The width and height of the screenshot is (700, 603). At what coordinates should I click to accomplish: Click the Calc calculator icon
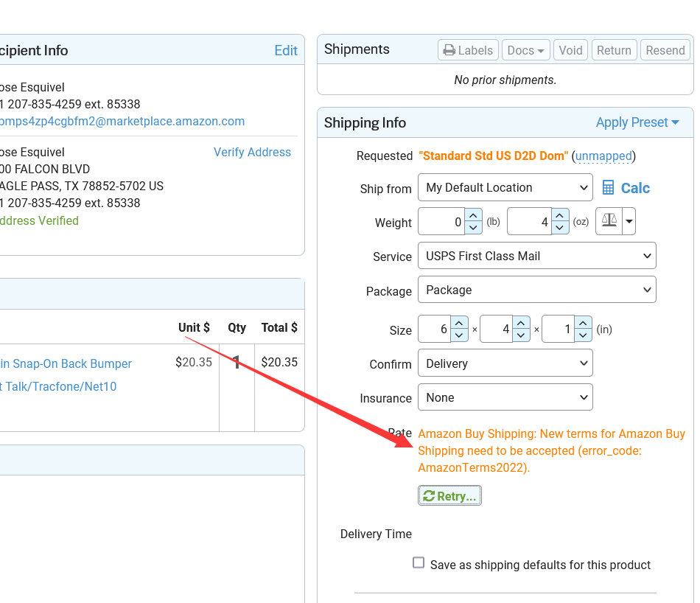click(608, 188)
